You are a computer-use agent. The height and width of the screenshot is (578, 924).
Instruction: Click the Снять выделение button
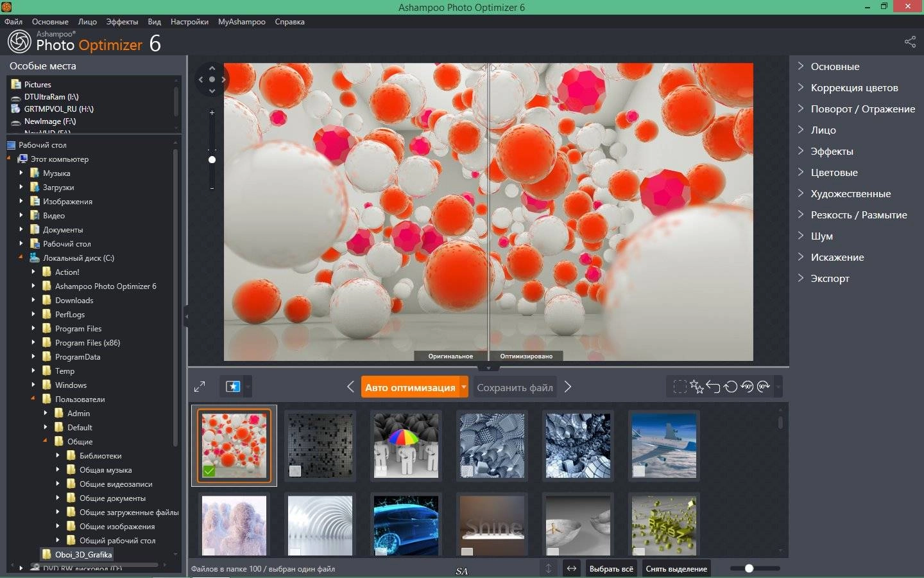[676, 568]
